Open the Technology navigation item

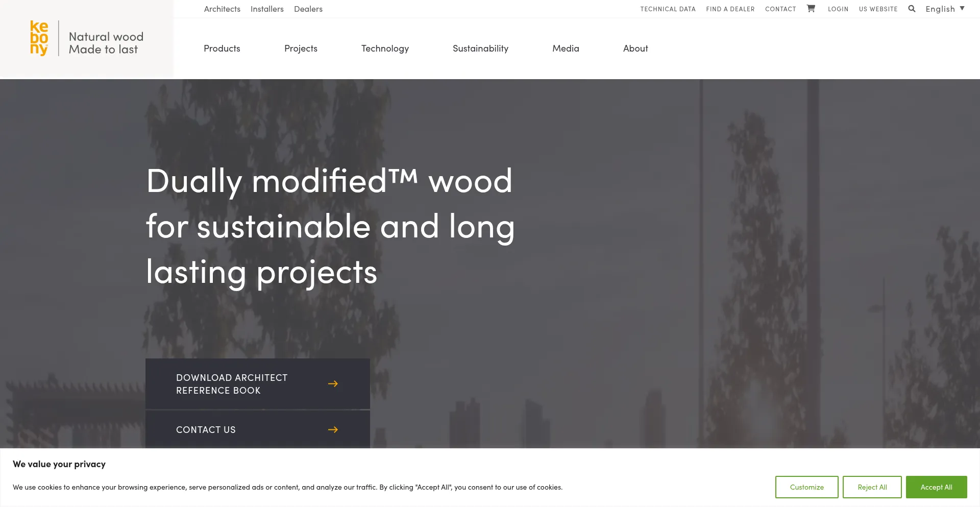click(x=385, y=49)
